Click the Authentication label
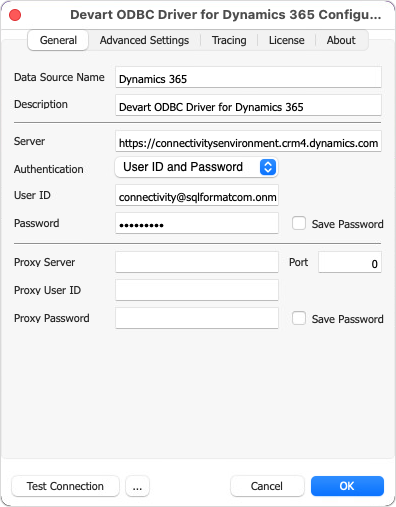 click(49, 169)
